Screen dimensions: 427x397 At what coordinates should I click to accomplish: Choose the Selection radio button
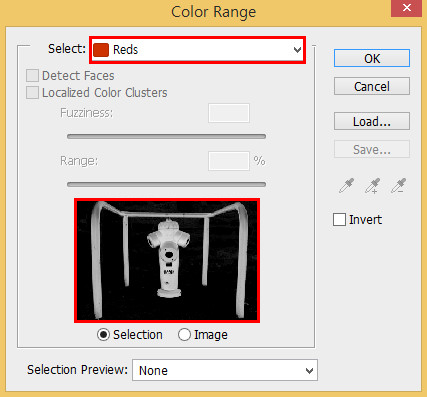click(103, 334)
